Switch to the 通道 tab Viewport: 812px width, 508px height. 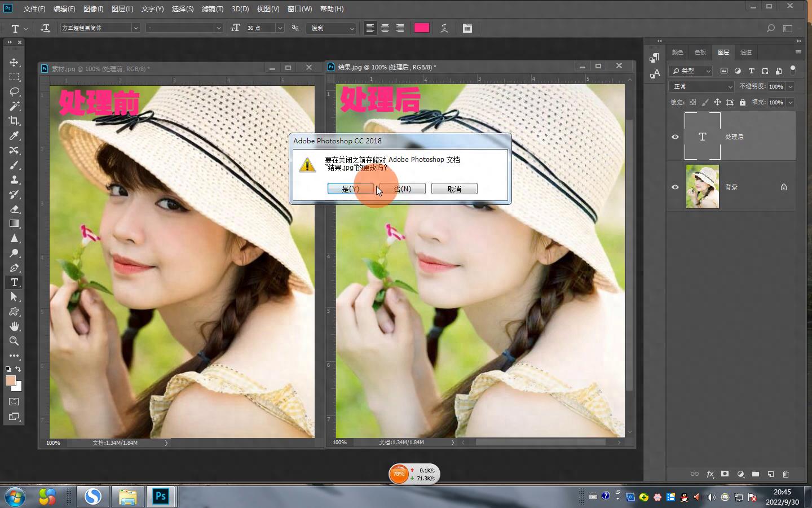[745, 52]
